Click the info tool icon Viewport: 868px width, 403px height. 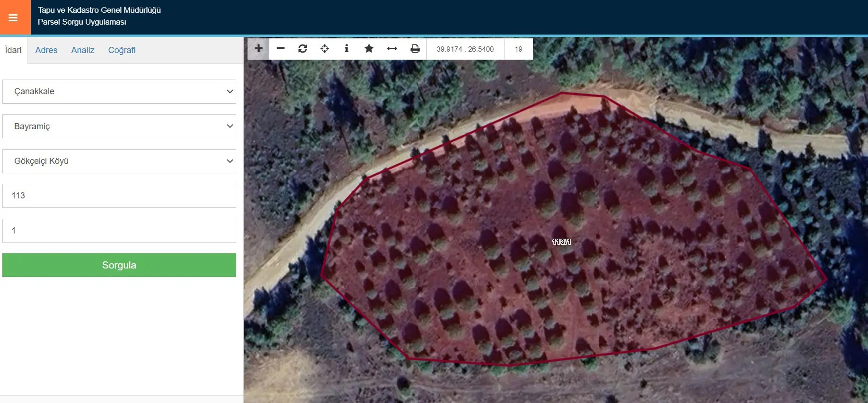pos(346,48)
